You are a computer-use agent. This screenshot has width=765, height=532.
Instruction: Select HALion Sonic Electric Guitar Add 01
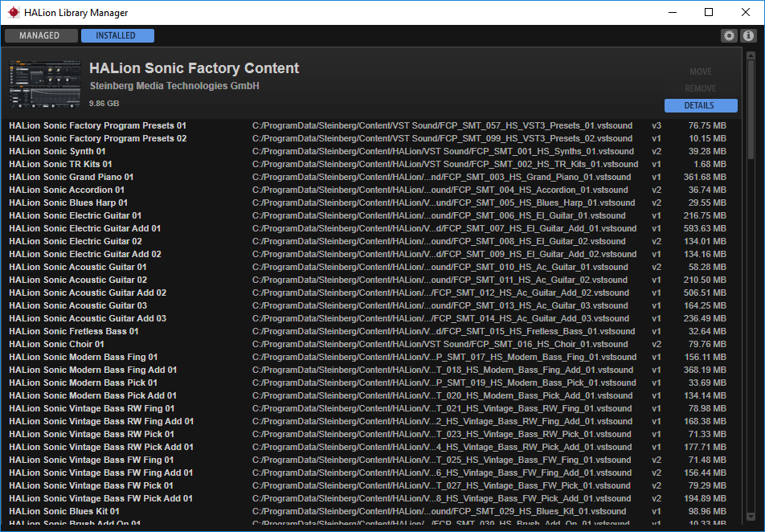[85, 228]
